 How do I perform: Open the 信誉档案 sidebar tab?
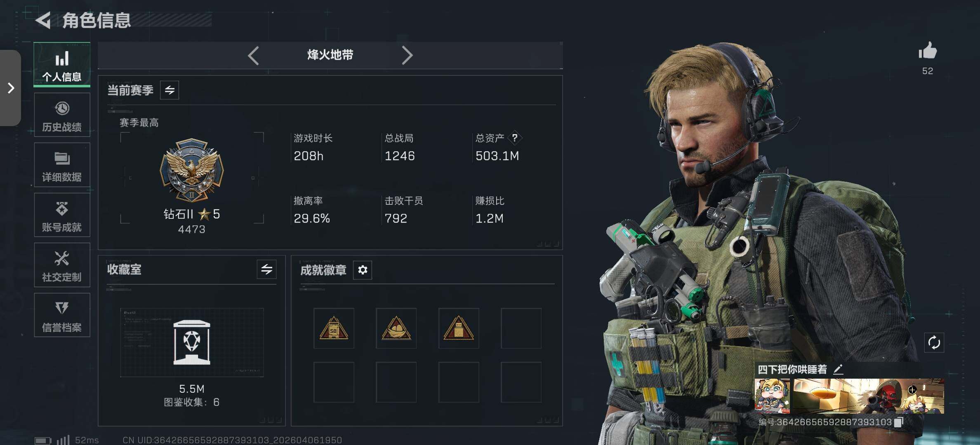point(62,315)
